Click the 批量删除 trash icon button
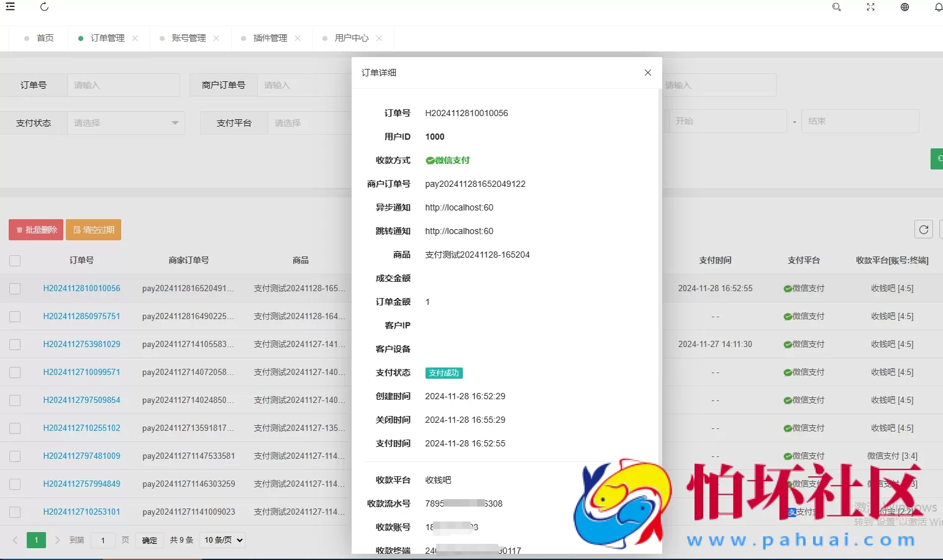 pos(35,229)
